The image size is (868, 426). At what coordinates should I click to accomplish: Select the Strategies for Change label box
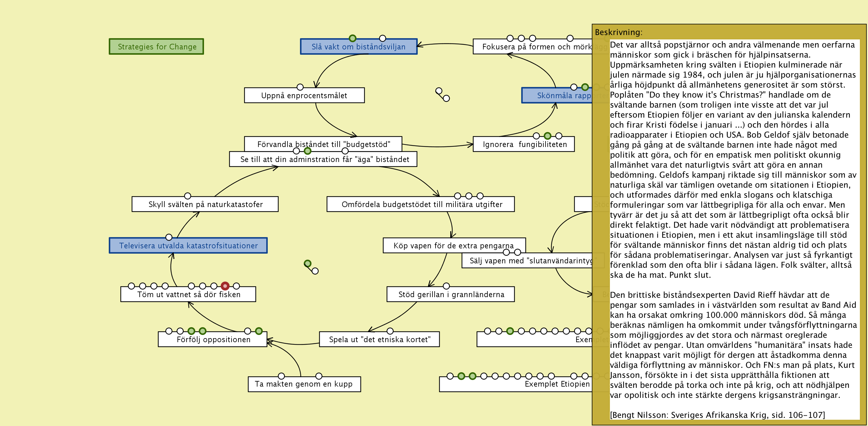tap(156, 47)
